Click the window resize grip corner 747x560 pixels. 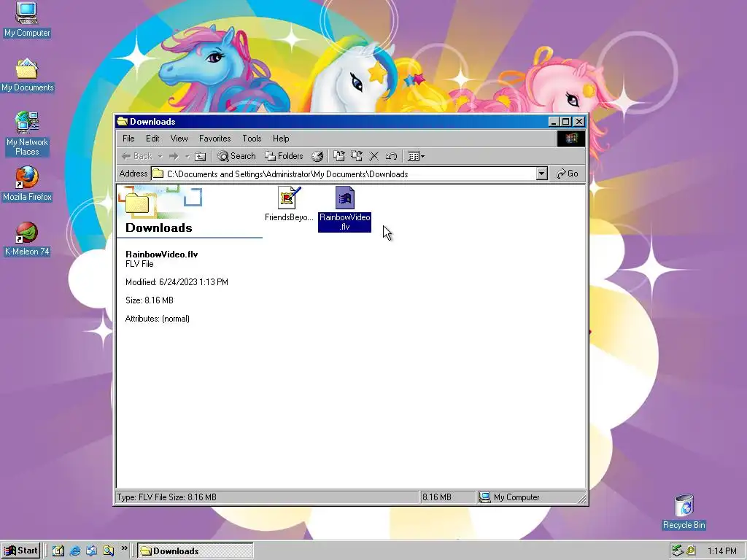(x=582, y=499)
